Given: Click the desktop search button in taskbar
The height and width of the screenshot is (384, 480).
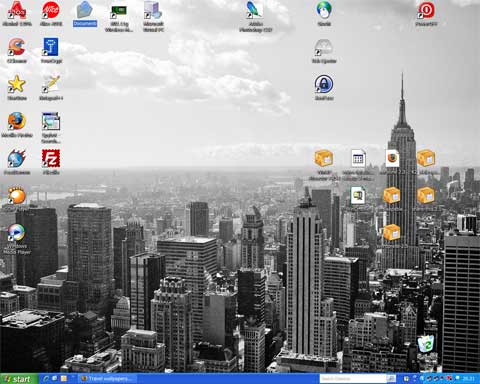Looking at the screenshot, I should [391, 379].
